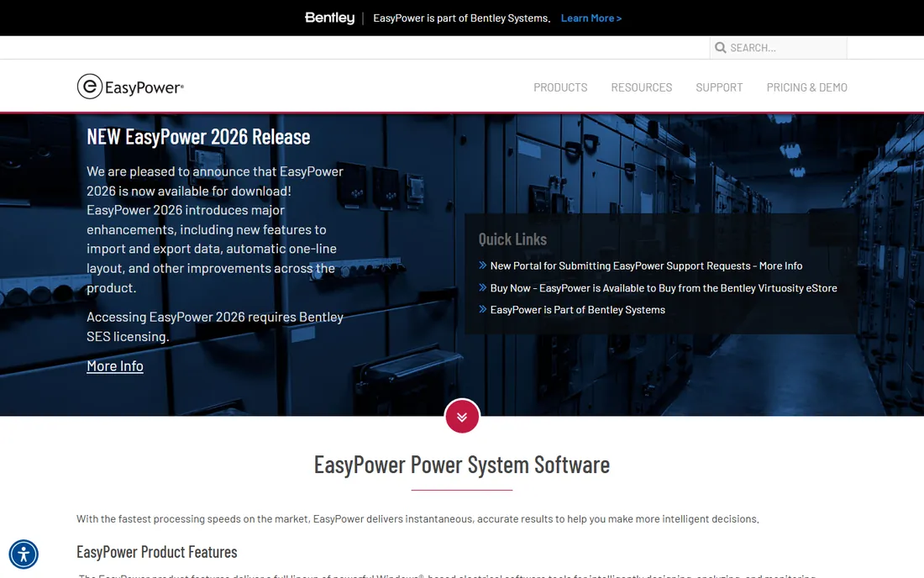Click the red scroll-down chevron button

[x=462, y=417]
